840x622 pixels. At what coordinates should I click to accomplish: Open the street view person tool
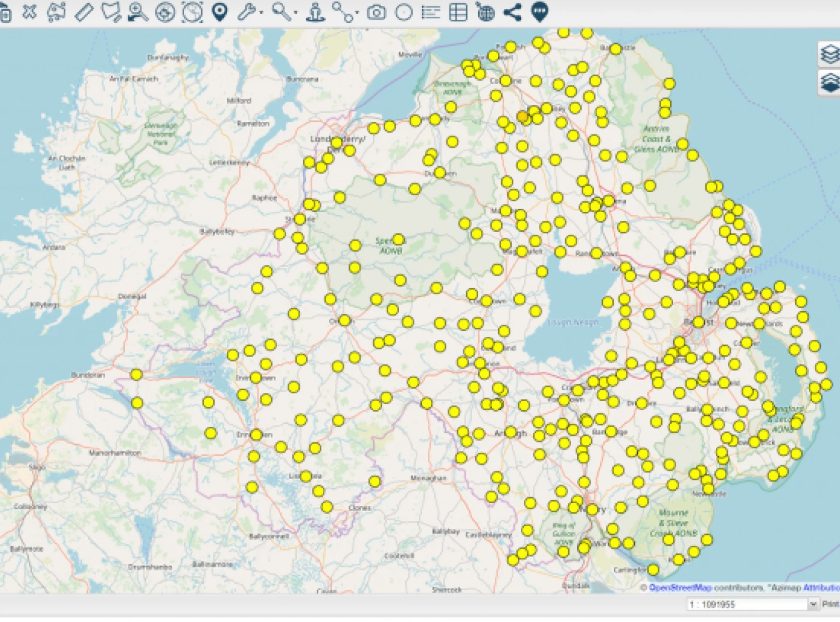pos(314,11)
